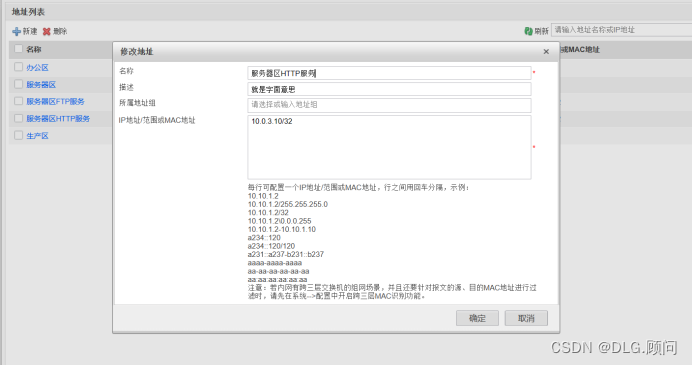Click the 名称 column header
This screenshot has height=365, width=692.
(x=34, y=49)
